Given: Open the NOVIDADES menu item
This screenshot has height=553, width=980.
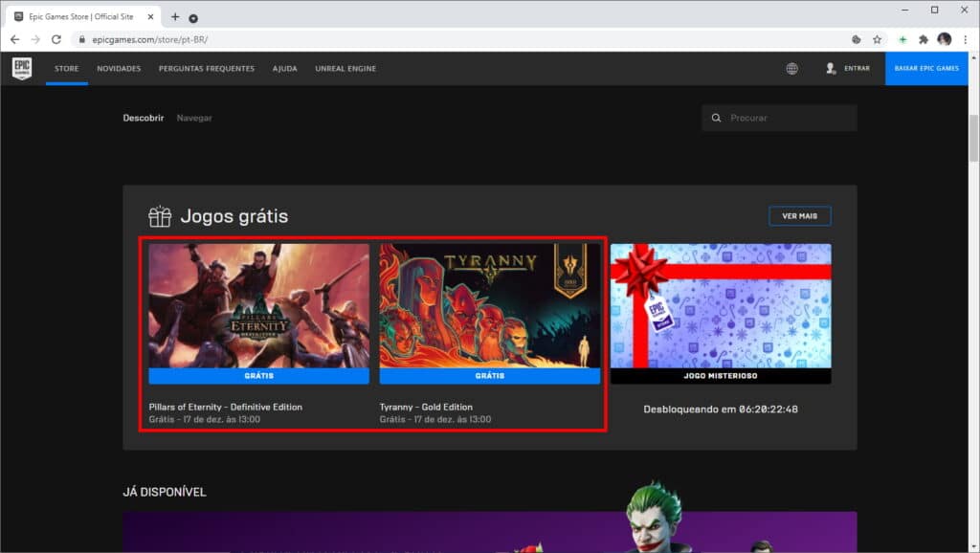Looking at the screenshot, I should pos(119,69).
